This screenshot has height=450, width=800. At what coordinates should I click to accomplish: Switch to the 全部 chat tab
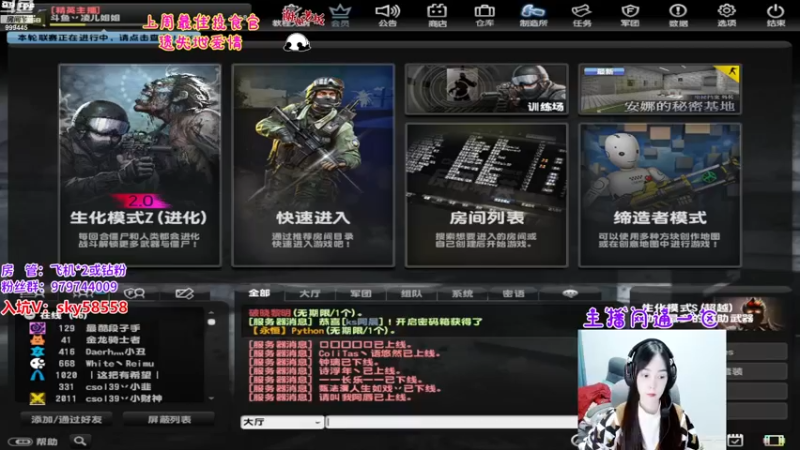(x=259, y=293)
